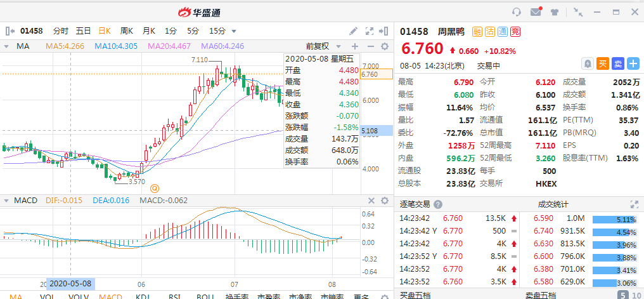644x299 pixels.
Task: Click DEA:0.016 value
Action: (x=110, y=201)
